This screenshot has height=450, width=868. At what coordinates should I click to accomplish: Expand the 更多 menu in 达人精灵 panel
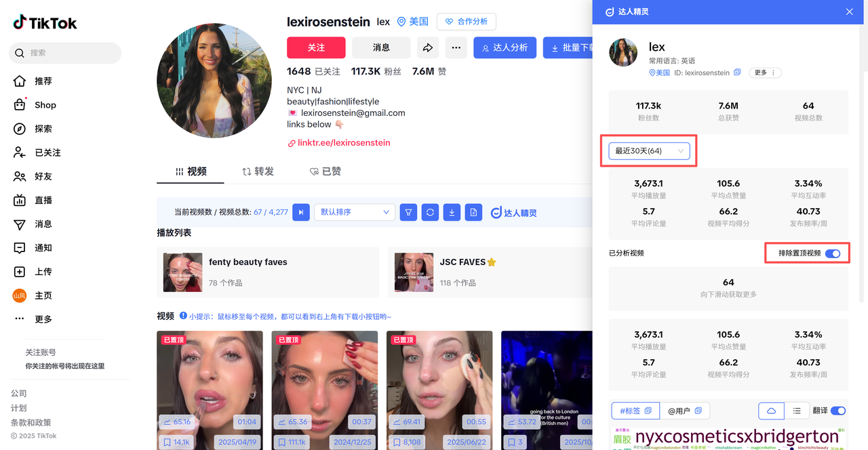pyautogui.click(x=764, y=73)
